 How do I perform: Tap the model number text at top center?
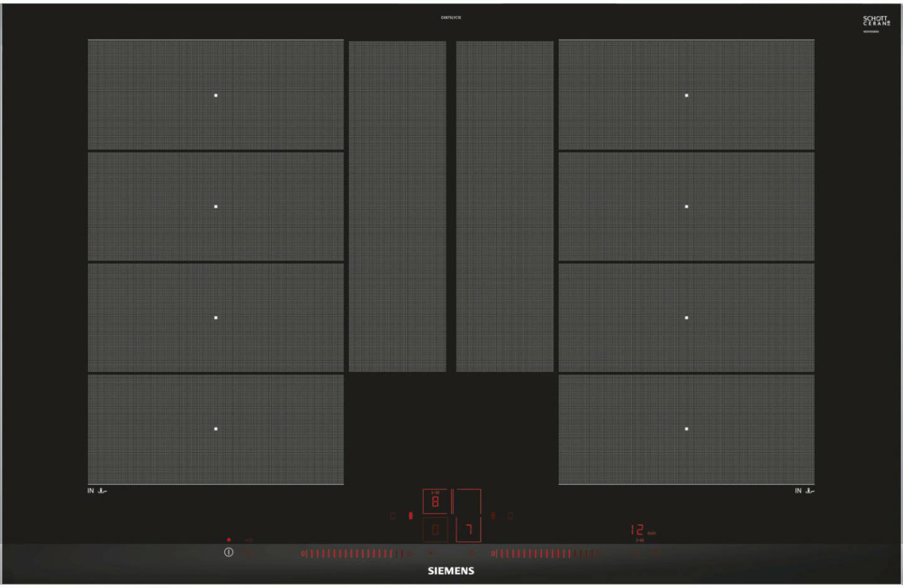451,18
